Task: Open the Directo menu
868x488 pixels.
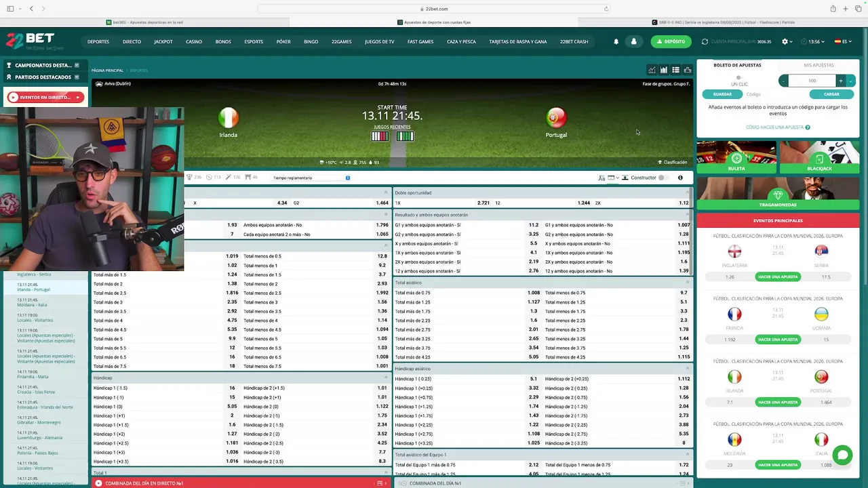Action: 132,41
